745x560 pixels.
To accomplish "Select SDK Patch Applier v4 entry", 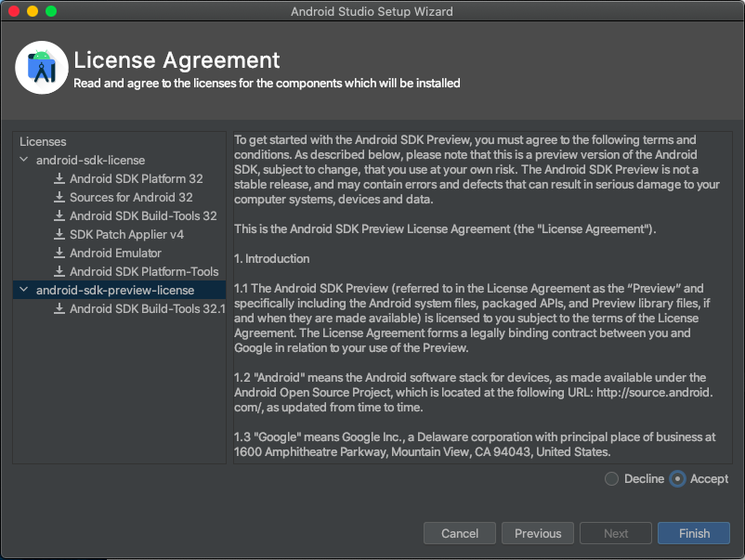I will (x=127, y=234).
